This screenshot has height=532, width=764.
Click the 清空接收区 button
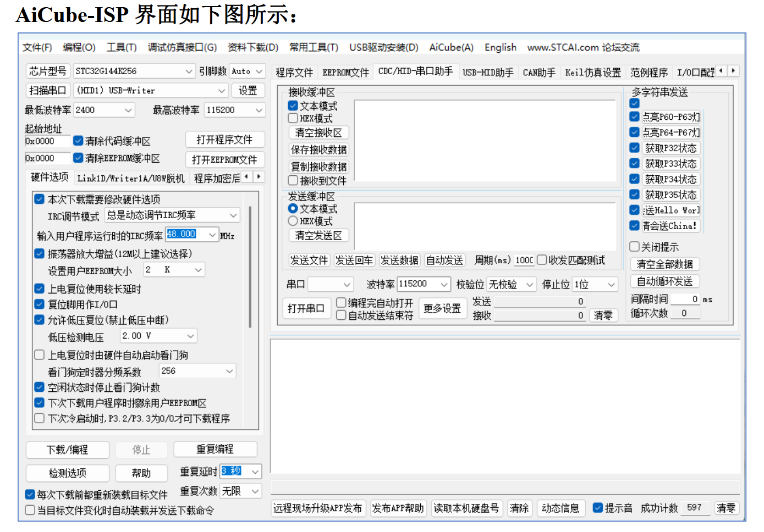pos(318,133)
